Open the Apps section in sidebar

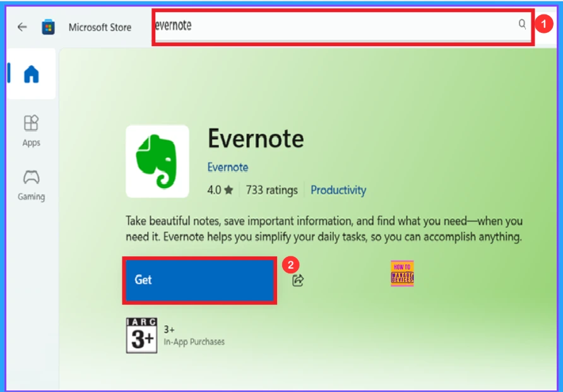[31, 131]
